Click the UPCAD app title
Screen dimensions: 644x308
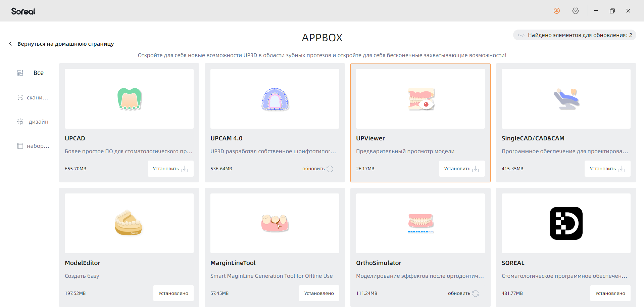coord(75,138)
